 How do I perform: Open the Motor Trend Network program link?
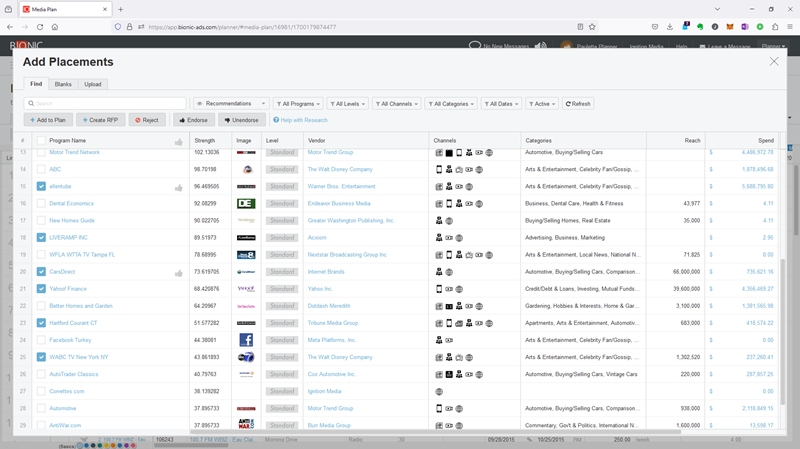[74, 153]
